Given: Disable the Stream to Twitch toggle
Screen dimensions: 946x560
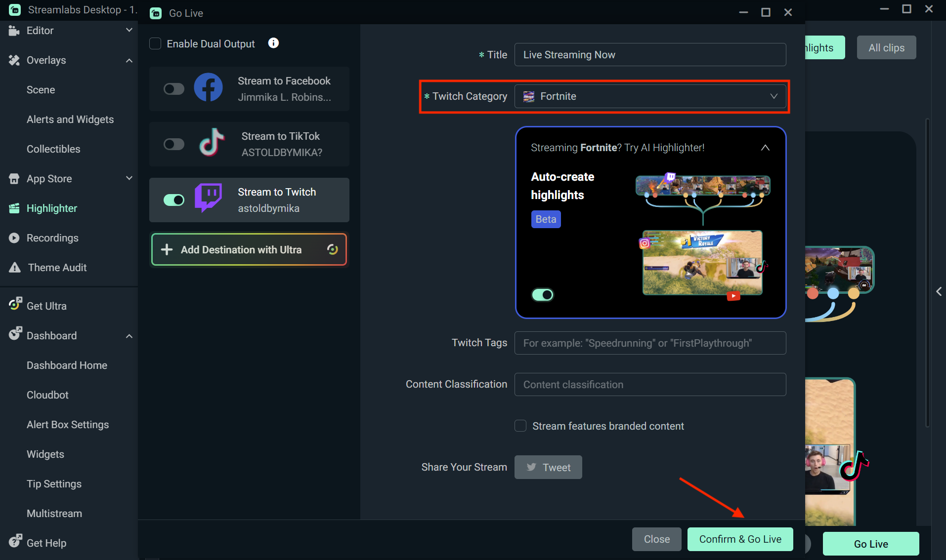Looking at the screenshot, I should point(173,200).
